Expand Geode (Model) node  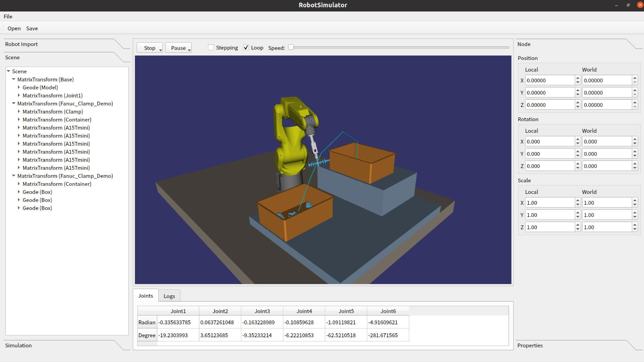point(19,87)
